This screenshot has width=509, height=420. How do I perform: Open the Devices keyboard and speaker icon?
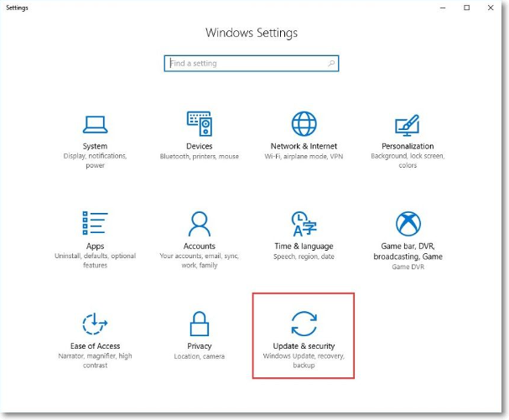(200, 123)
